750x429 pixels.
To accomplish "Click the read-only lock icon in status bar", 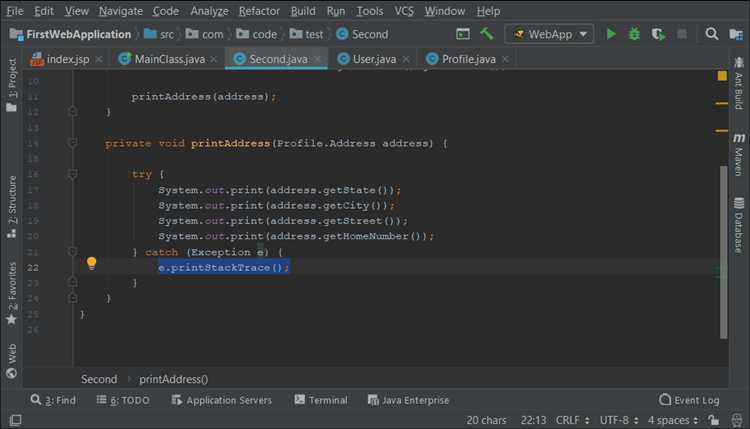I will pos(714,420).
